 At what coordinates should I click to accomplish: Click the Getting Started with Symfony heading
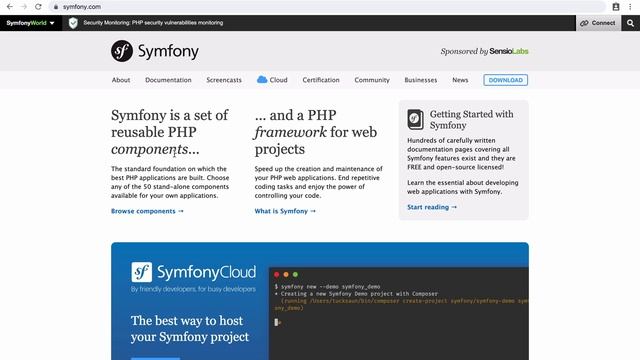click(x=471, y=120)
